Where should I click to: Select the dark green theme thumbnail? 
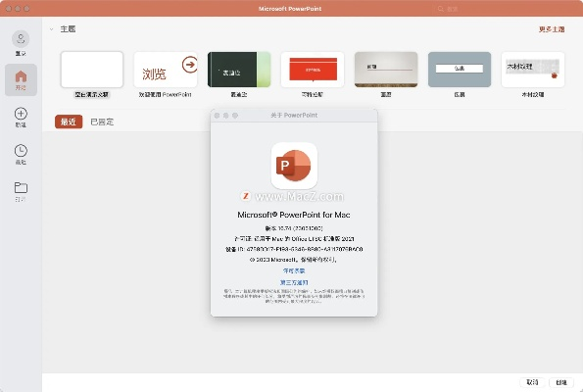coord(239,70)
